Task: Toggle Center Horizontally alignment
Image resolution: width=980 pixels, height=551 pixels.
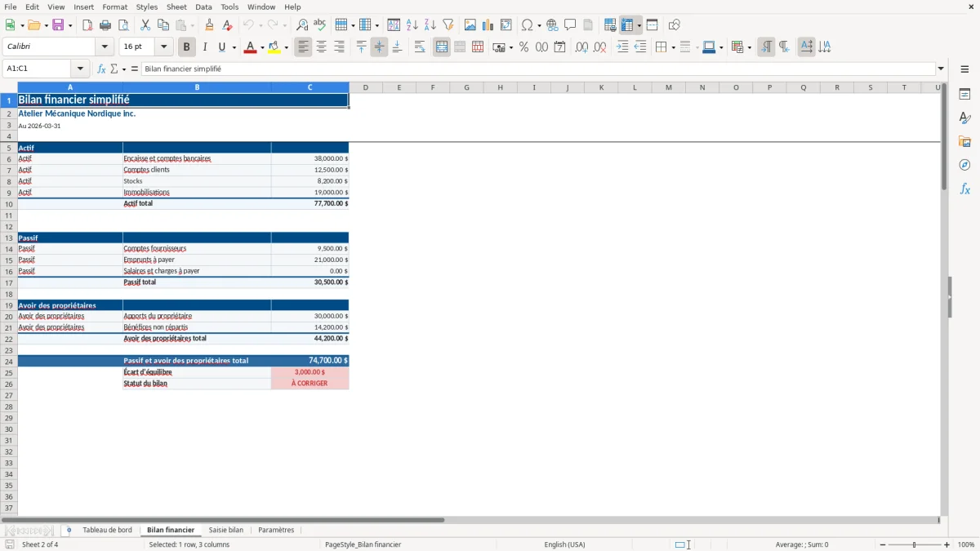Action: [321, 47]
